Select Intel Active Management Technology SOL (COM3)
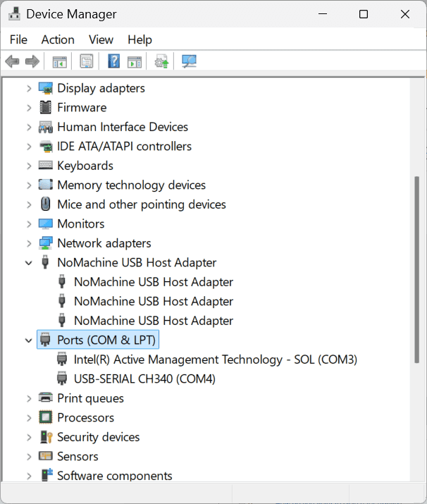Screen dimensions: 427x504 coord(215,359)
